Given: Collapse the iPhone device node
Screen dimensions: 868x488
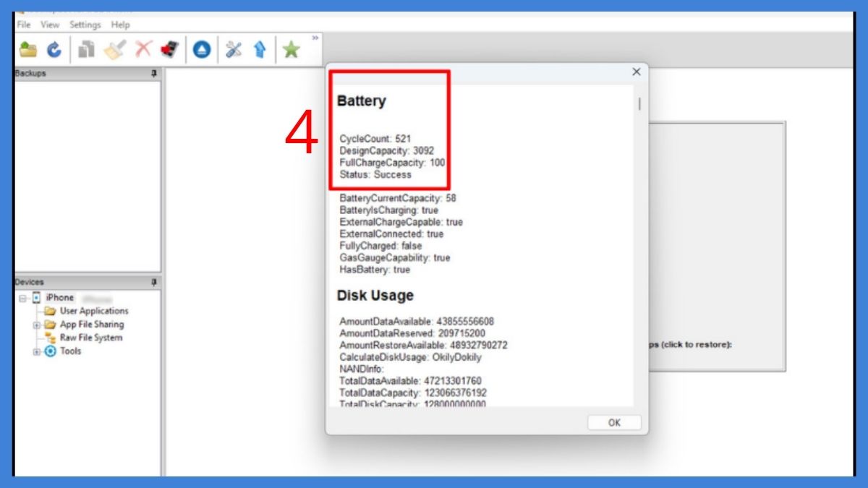Looking at the screenshot, I should pos(23,298).
